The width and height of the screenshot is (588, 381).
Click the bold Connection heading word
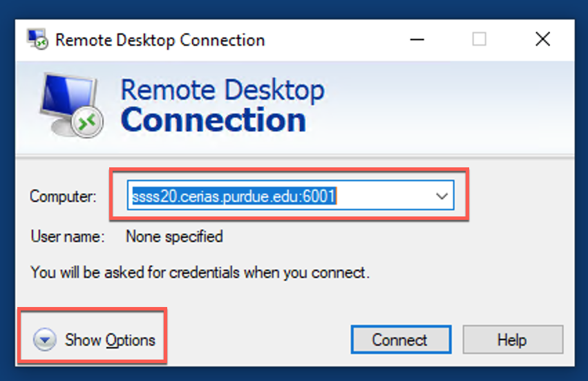tap(214, 120)
